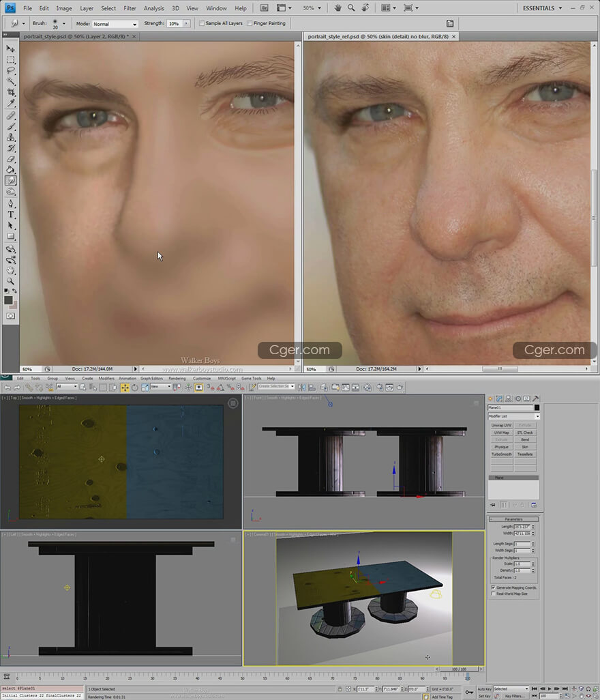The height and width of the screenshot is (700, 600).
Task: Open the Filter menu in Photoshop
Action: pos(130,8)
